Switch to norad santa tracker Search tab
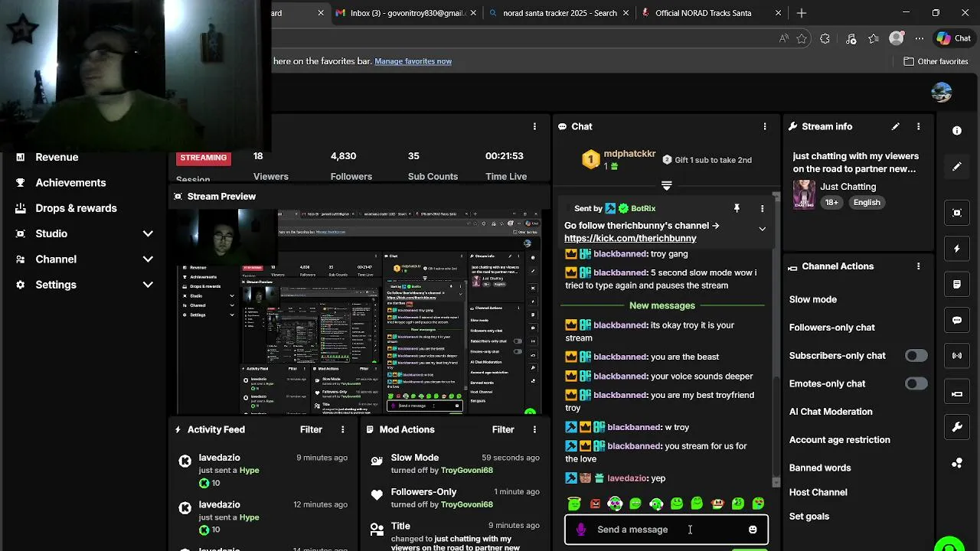Viewport: 980px width, 551px height. (x=559, y=13)
